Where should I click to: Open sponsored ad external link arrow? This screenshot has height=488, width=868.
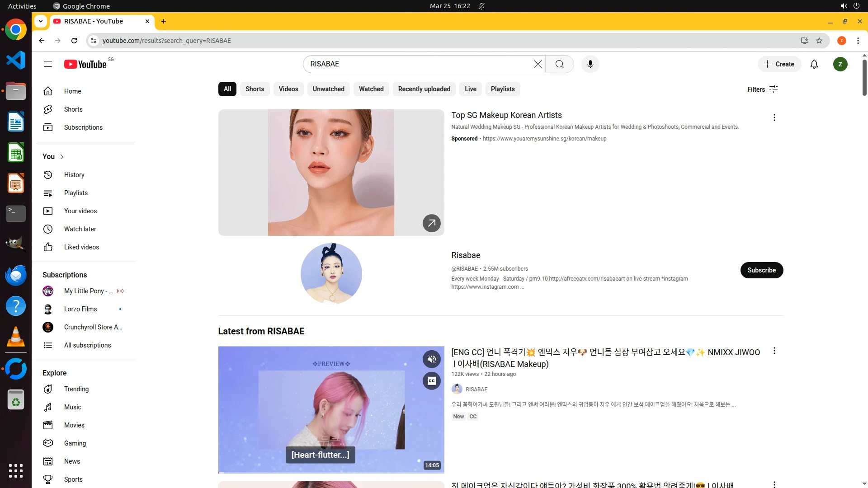point(431,223)
